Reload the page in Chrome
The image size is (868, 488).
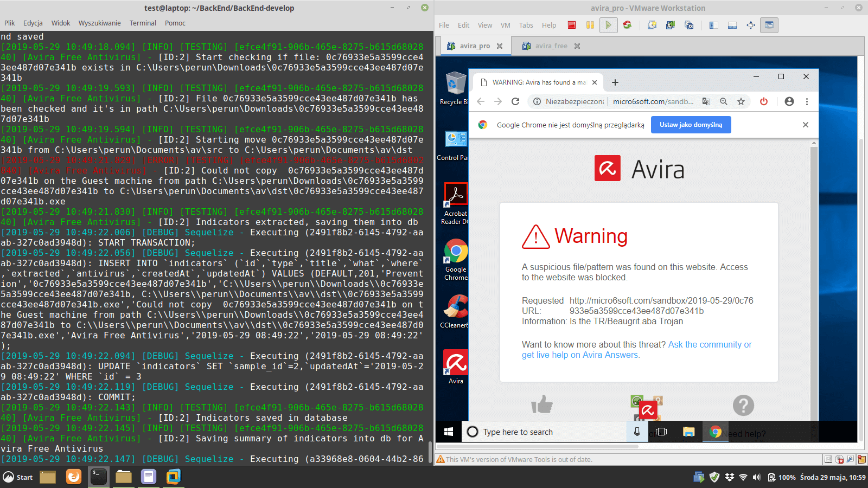coord(515,101)
